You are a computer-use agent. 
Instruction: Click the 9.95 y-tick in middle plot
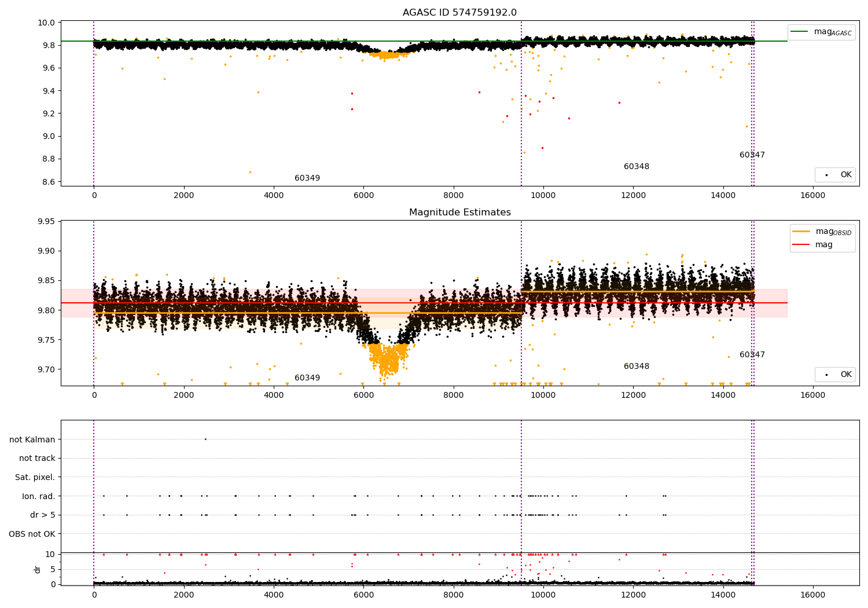click(46, 222)
